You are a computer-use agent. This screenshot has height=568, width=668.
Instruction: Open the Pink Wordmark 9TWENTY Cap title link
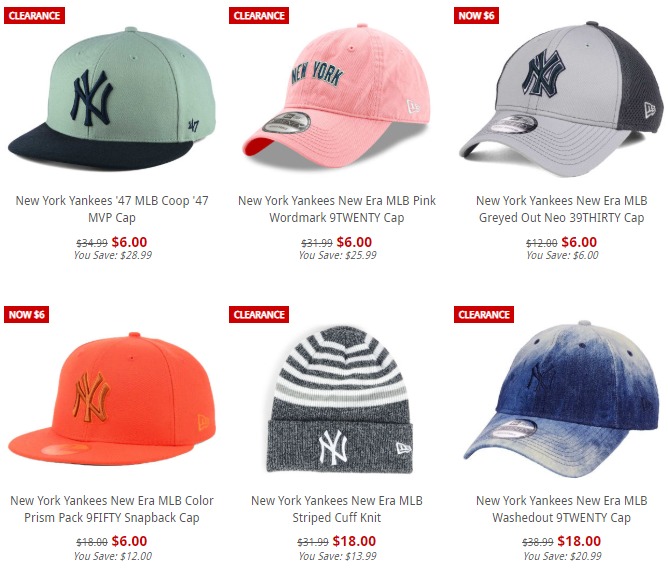coord(337,209)
